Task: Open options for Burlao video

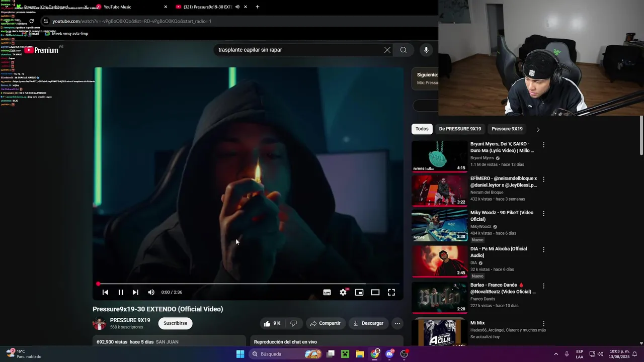Action: click(543, 286)
